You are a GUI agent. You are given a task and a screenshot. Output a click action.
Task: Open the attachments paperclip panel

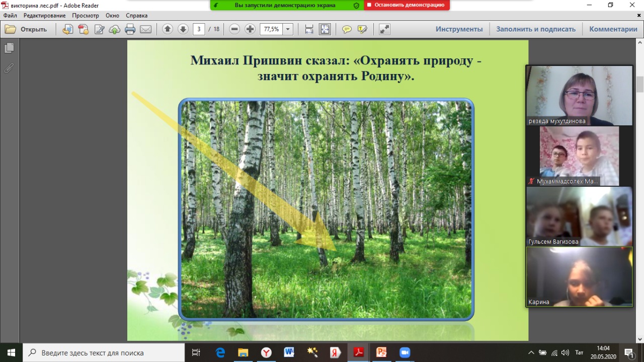(x=9, y=68)
